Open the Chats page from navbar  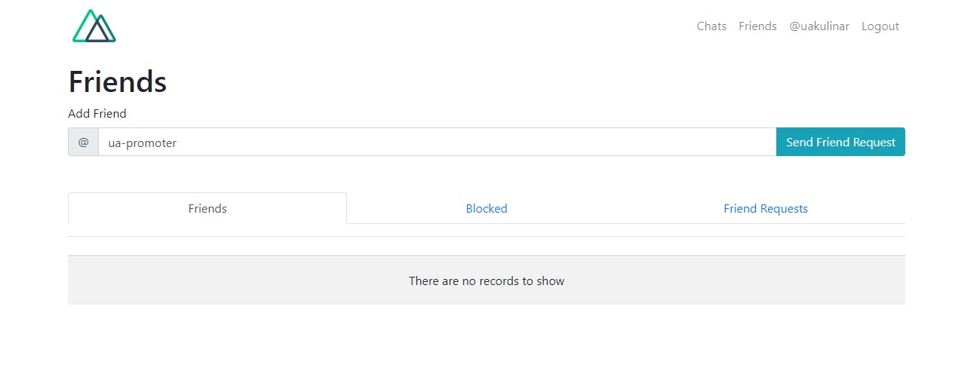(x=711, y=26)
